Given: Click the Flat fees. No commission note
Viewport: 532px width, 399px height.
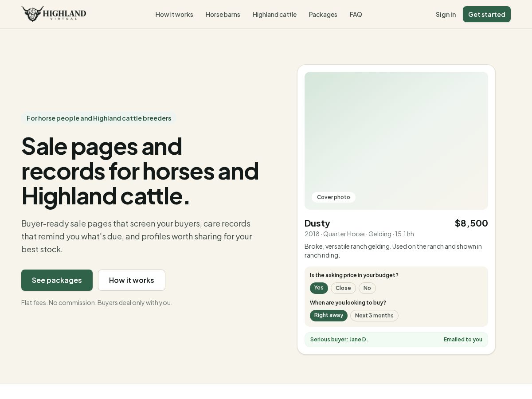Looking at the screenshot, I should 97,302.
